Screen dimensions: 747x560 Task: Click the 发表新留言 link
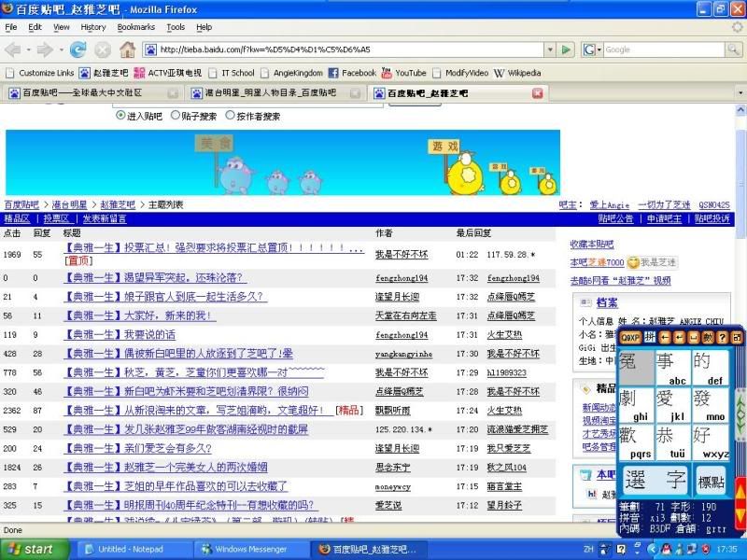click(x=105, y=218)
